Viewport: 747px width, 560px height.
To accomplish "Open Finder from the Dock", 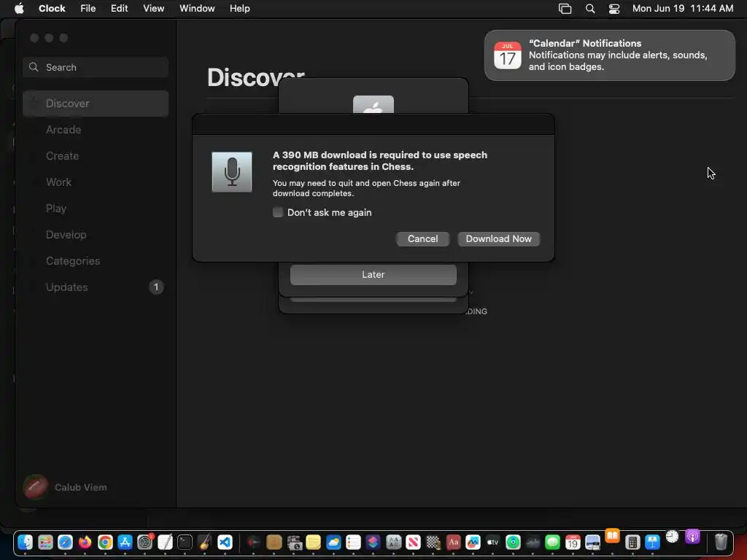I will coord(26,542).
